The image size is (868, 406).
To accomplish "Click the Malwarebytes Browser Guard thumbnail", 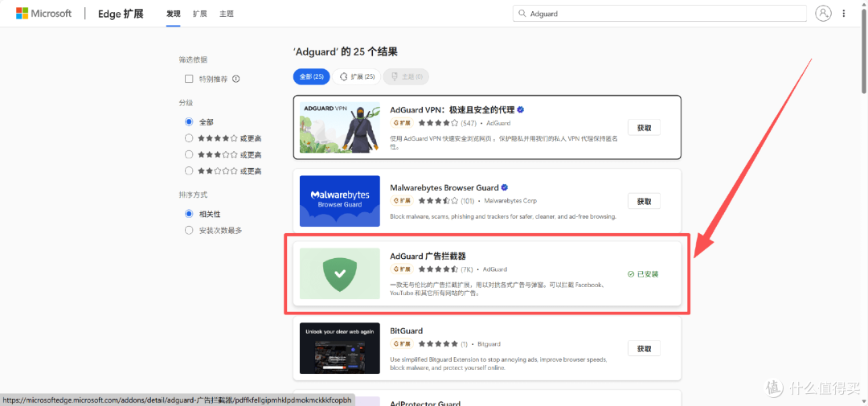I will [340, 201].
